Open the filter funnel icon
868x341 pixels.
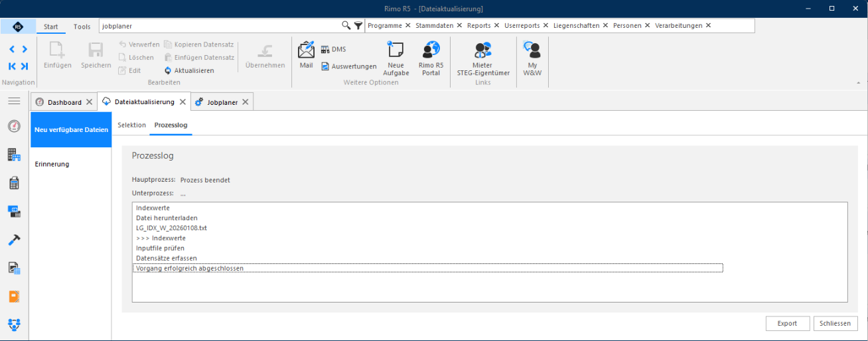click(358, 25)
